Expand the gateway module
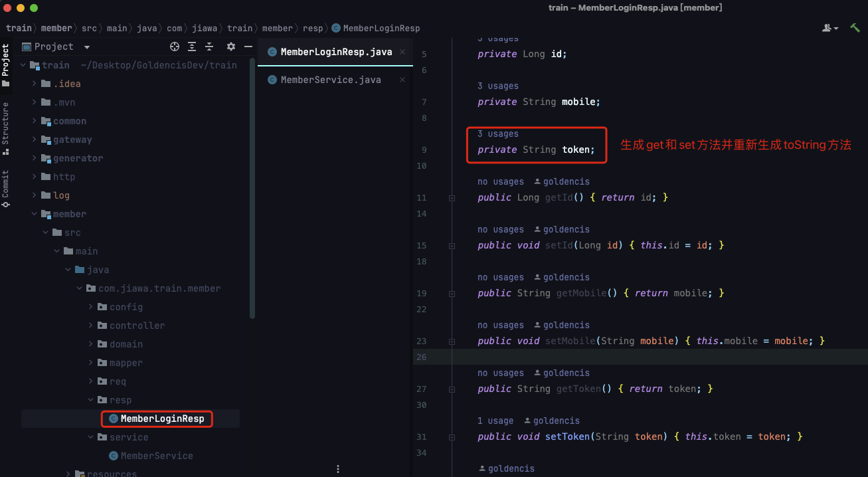 click(x=35, y=140)
